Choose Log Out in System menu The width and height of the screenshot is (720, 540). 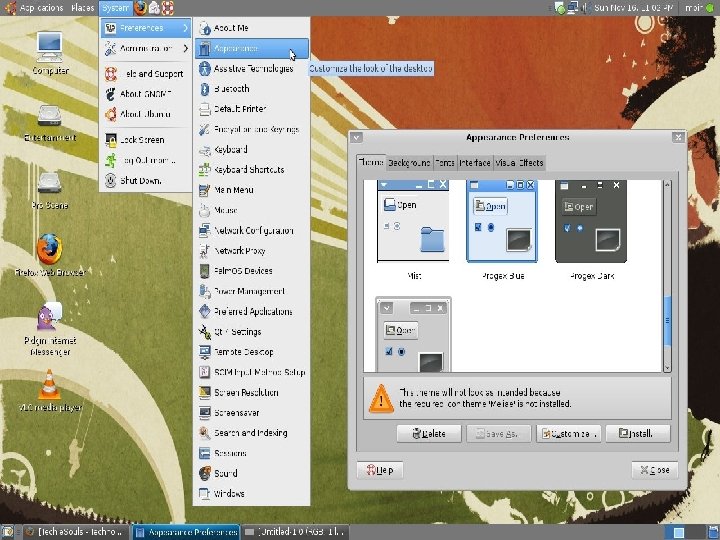pyautogui.click(x=146, y=160)
